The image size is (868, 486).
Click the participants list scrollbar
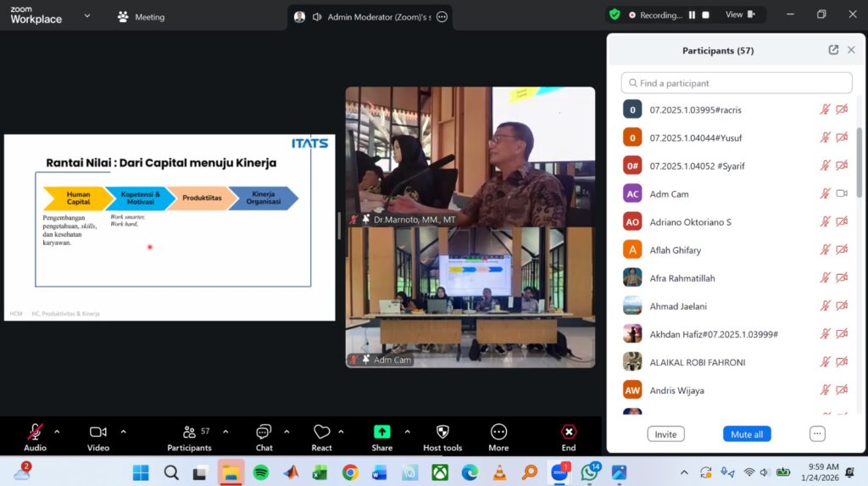(860, 161)
